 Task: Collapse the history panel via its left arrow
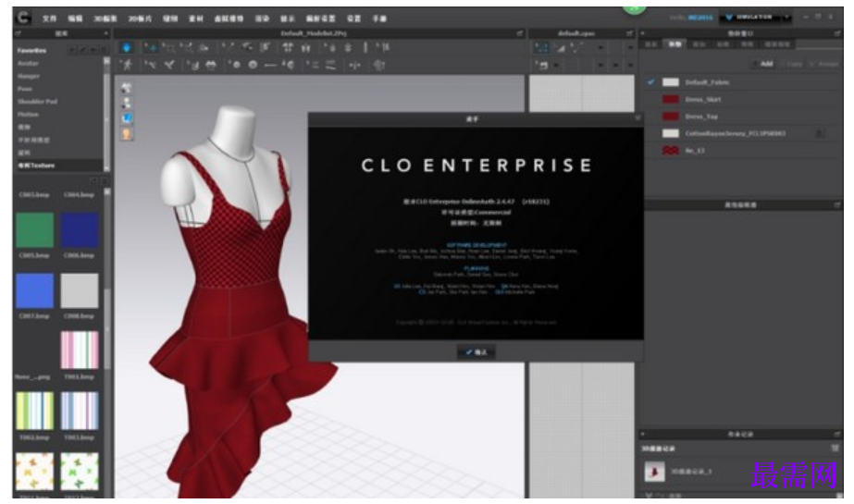pos(643,435)
